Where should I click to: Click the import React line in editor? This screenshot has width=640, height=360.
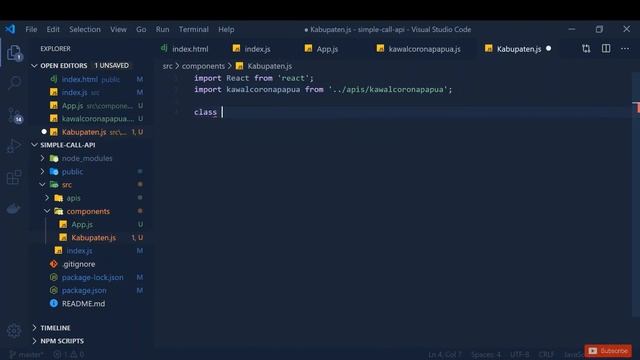(253, 78)
